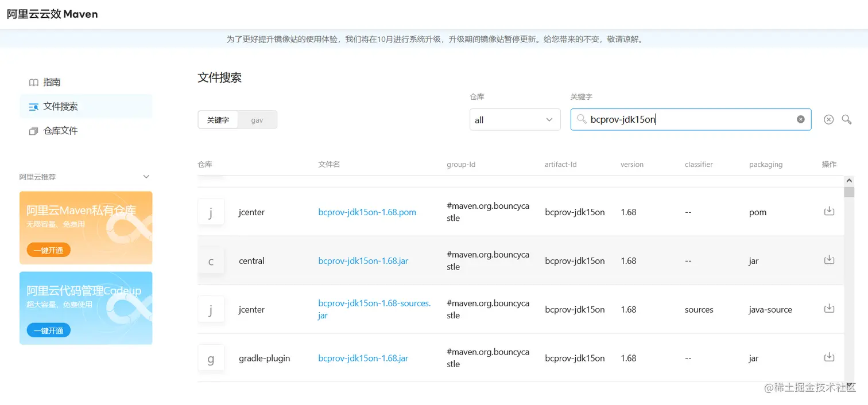This screenshot has width=868, height=405.
Task: Open the gradle-plugin bcprov-jdk15on-1.68.jar link
Action: 363,359
